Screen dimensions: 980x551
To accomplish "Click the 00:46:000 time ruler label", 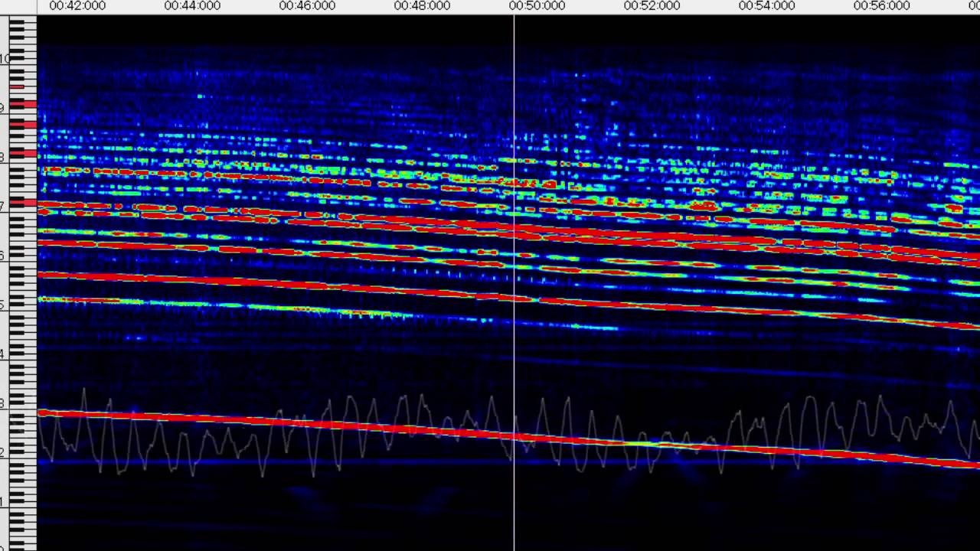I will [307, 5].
